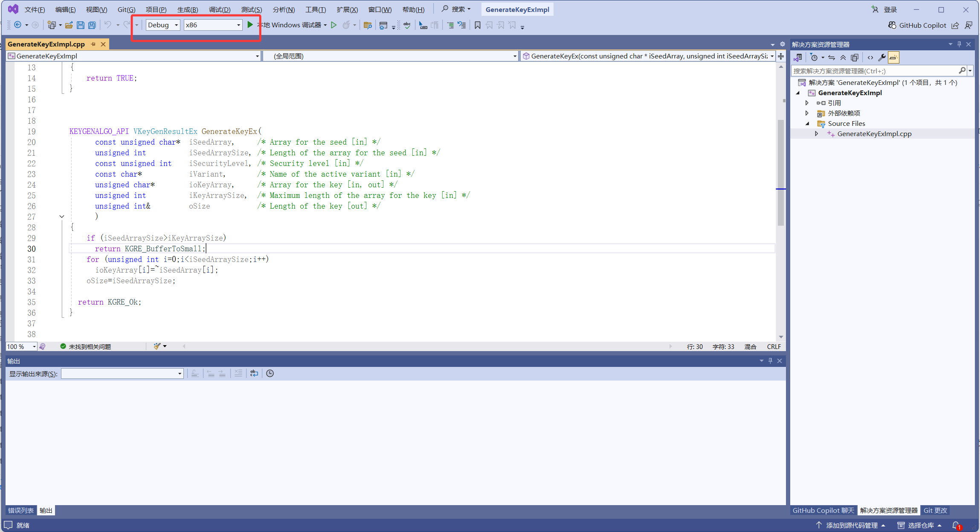Click the Save All toolbar icon
The height and width of the screenshot is (532, 980).
tap(92, 25)
